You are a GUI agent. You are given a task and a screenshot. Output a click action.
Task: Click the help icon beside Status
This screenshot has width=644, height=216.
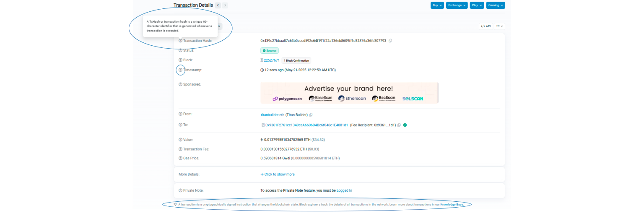[x=180, y=50]
